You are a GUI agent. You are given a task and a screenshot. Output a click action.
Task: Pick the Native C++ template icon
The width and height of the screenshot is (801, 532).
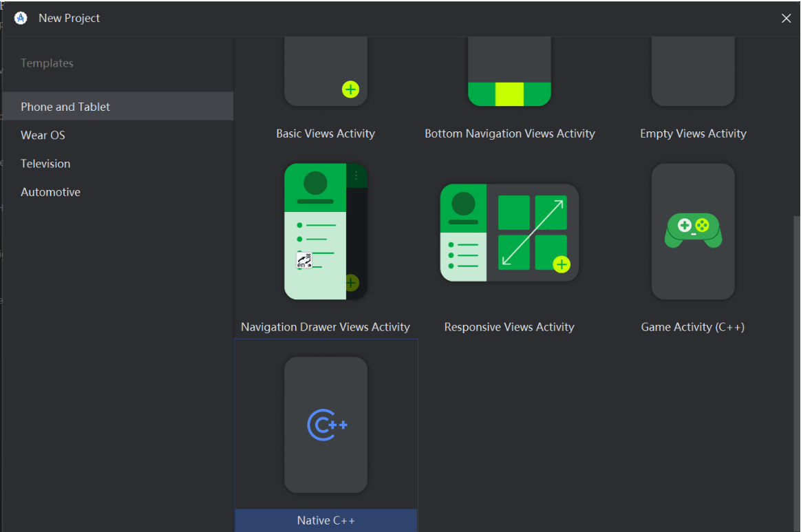click(x=326, y=425)
